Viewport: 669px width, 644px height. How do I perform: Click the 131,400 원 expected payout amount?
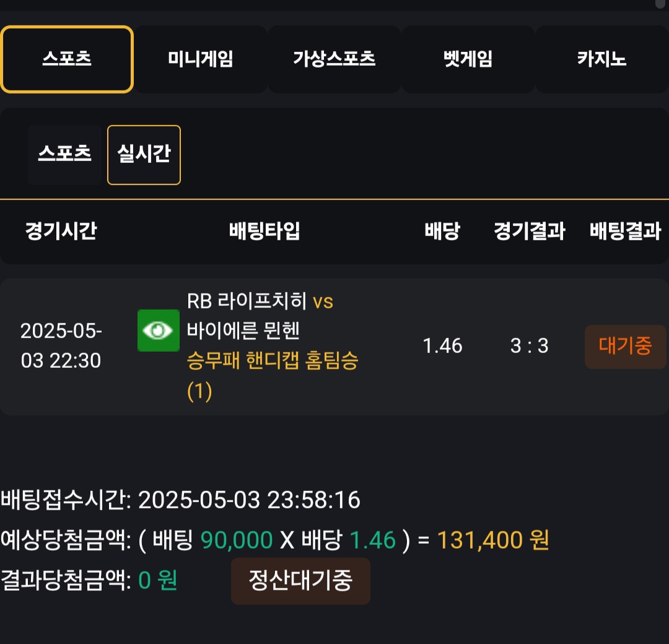tap(493, 541)
